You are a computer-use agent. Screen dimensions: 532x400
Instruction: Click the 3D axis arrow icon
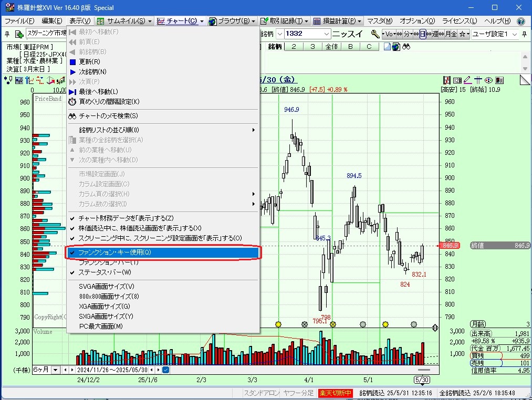coord(50,80)
